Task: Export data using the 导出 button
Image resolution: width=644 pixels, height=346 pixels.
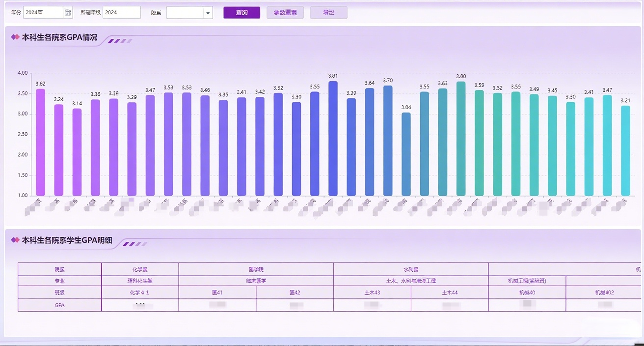Action: tap(328, 13)
